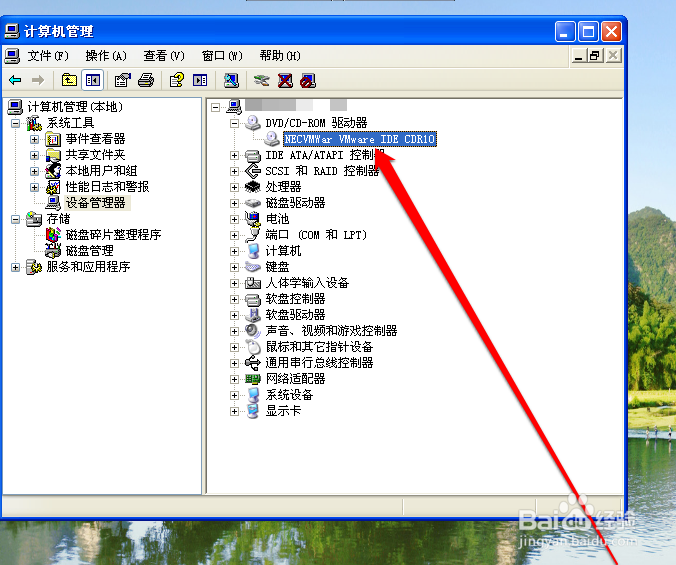Collapse the 系统工具 tree node
This screenshot has width=676, height=565.
(16, 124)
